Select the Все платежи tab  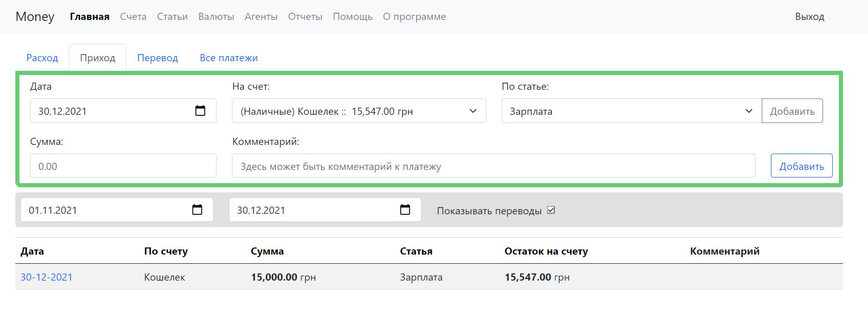point(229,58)
